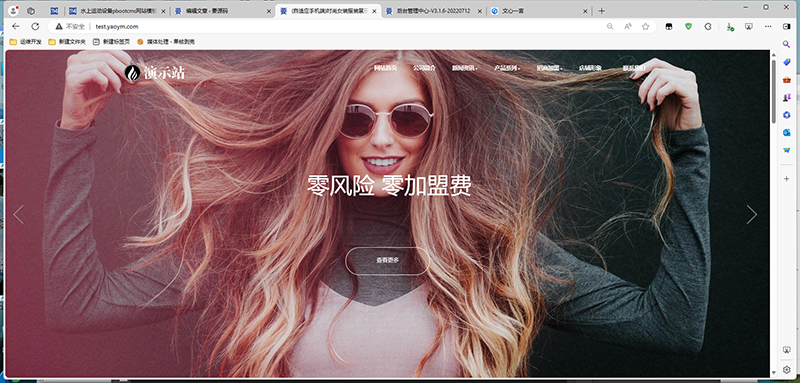The width and height of the screenshot is (800, 383).
Task: Click the test.yaoym.com address bar
Action: click(x=327, y=27)
